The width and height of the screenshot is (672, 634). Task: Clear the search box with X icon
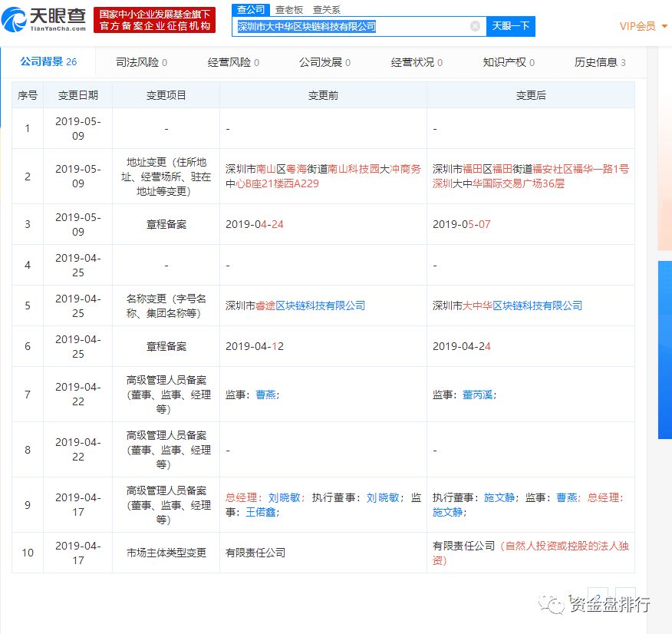click(x=475, y=26)
